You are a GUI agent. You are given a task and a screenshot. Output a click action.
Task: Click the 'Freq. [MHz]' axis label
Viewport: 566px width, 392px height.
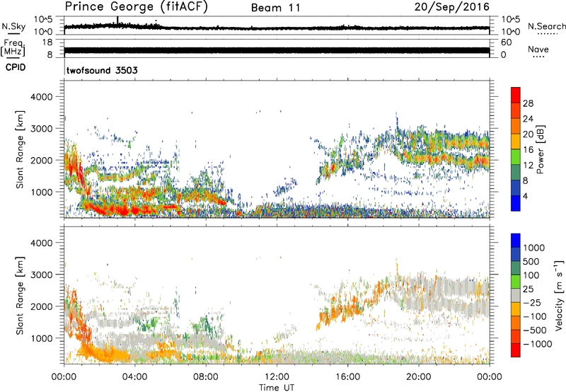13,48
